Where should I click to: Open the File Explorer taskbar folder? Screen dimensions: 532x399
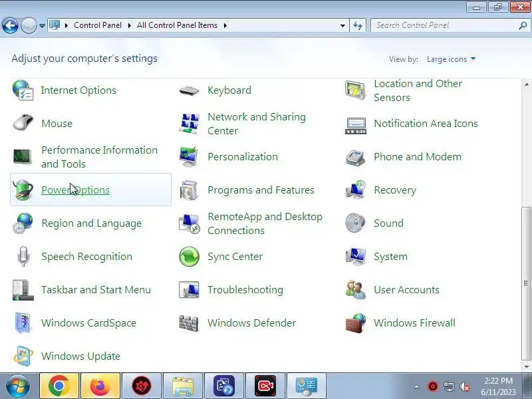point(184,386)
